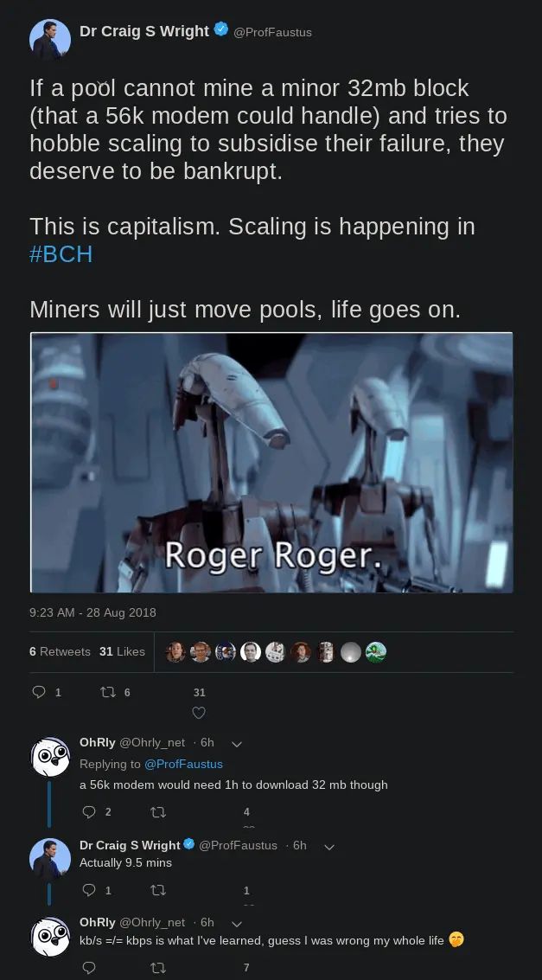Click the blue verified badge beside Dr Craig S Wright
Screen dimensions: 542x980
pyautogui.click(x=221, y=29)
